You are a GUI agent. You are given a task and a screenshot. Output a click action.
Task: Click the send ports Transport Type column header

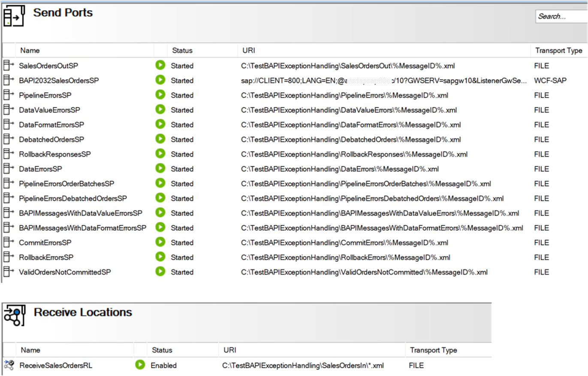click(x=559, y=50)
